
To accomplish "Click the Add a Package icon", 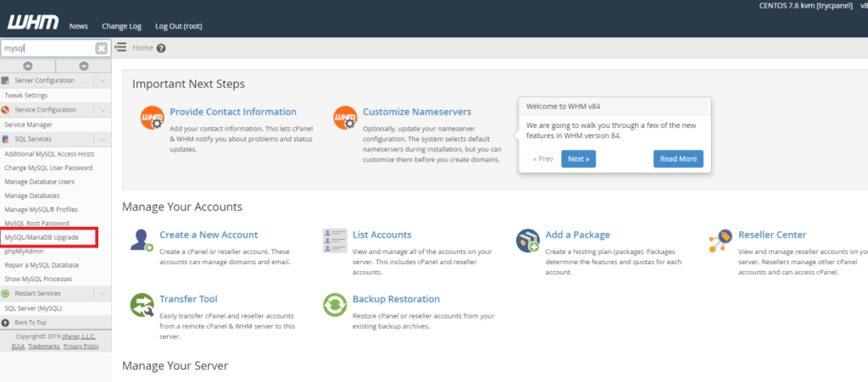I will click(x=528, y=241).
